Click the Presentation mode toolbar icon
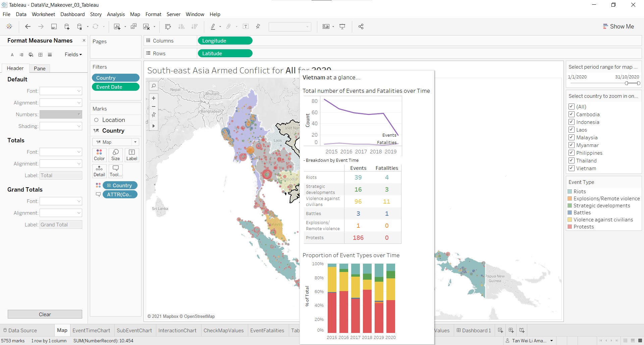The width and height of the screenshot is (644, 345). [x=342, y=27]
